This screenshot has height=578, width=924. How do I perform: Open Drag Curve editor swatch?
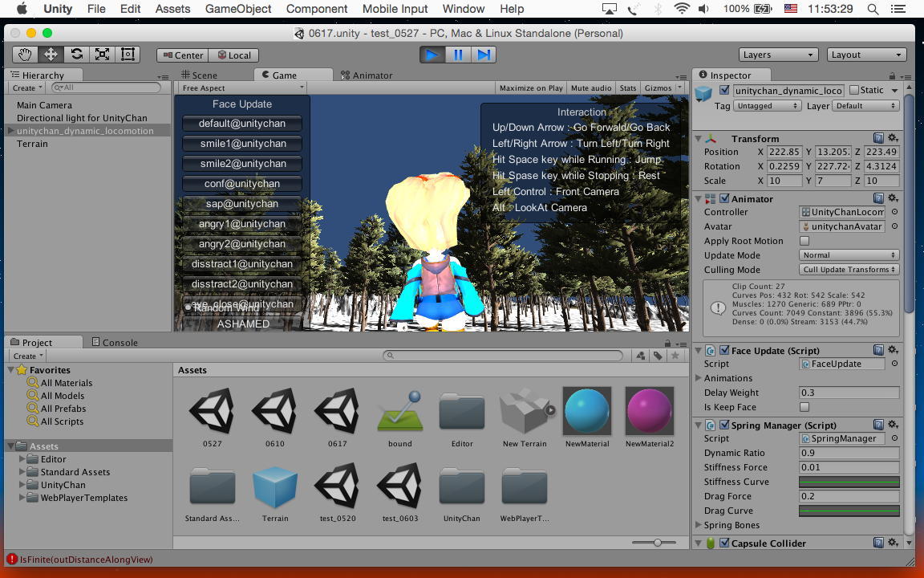pos(849,511)
